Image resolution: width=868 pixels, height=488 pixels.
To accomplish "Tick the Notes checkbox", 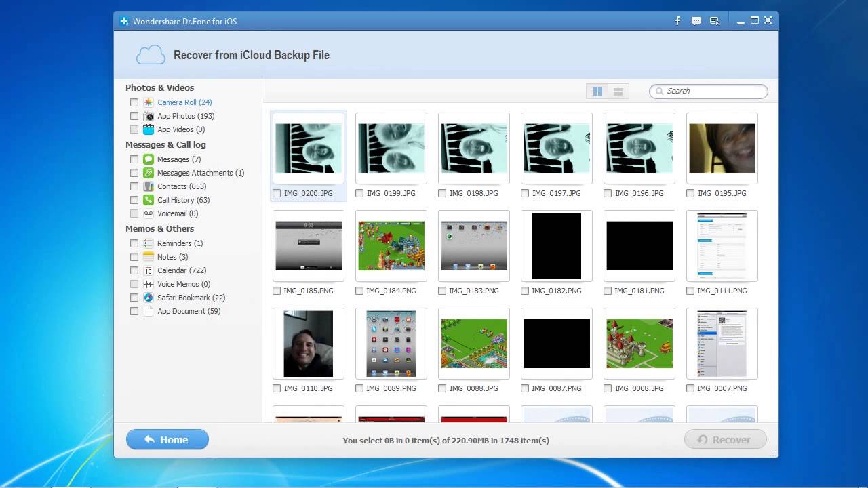I will [x=134, y=257].
